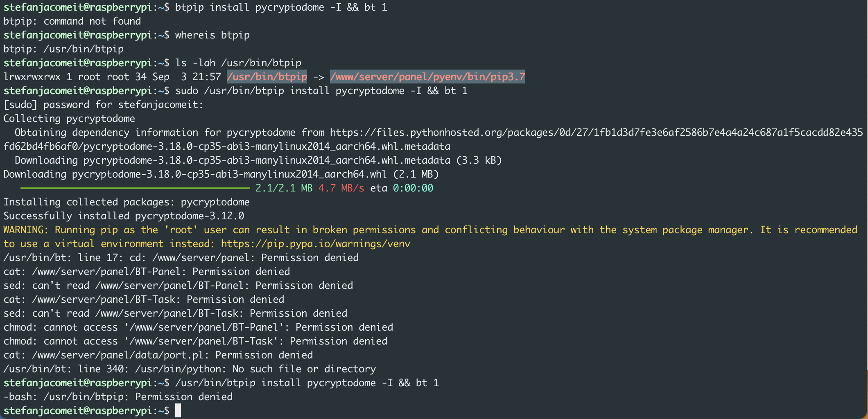The height and width of the screenshot is (419, 868).
Task: Open the pip.pypa.io venv warnings URL
Action: point(315,244)
